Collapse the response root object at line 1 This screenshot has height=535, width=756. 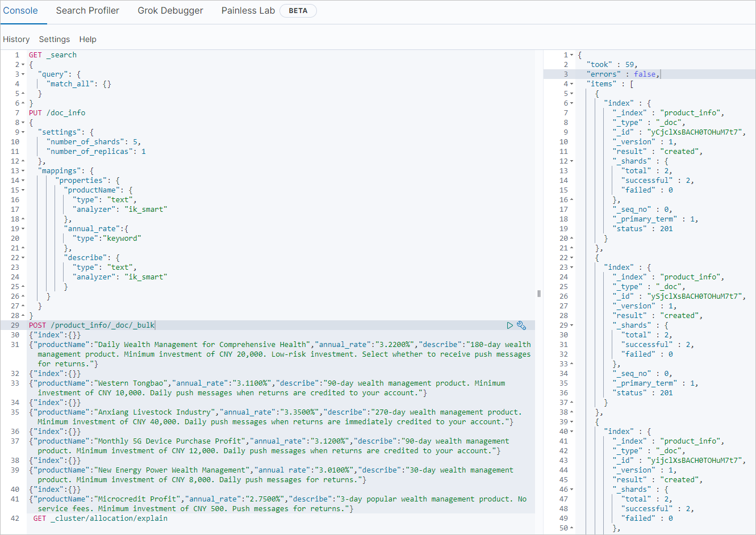571,55
